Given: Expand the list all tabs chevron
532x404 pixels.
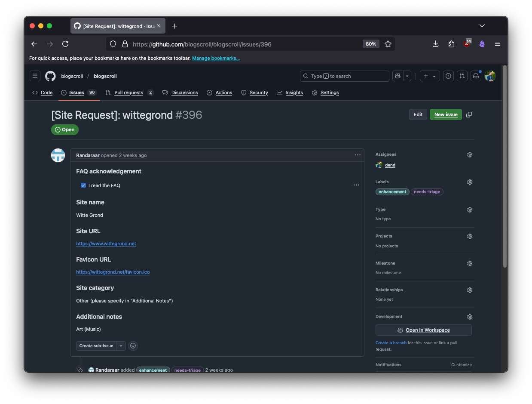Looking at the screenshot, I should coord(482,26).
